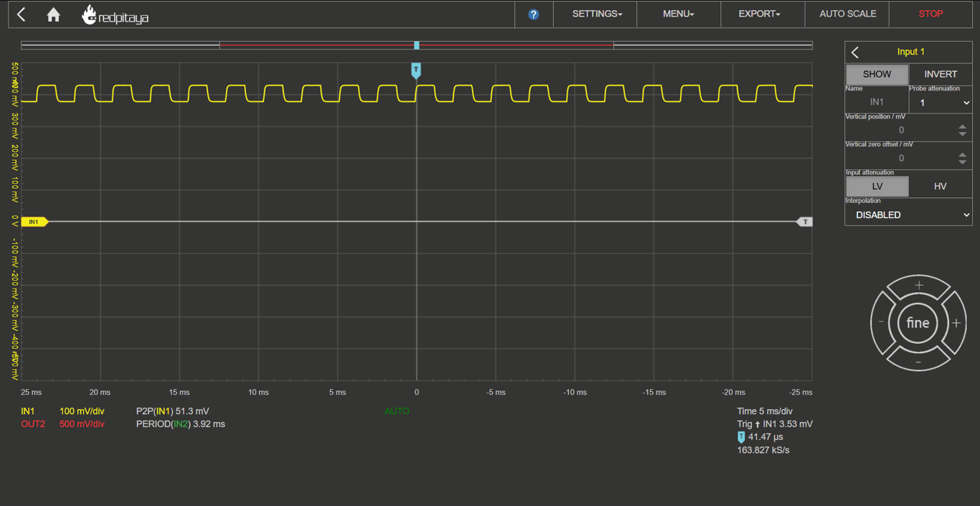Click the left minus on the knob

click(882, 323)
